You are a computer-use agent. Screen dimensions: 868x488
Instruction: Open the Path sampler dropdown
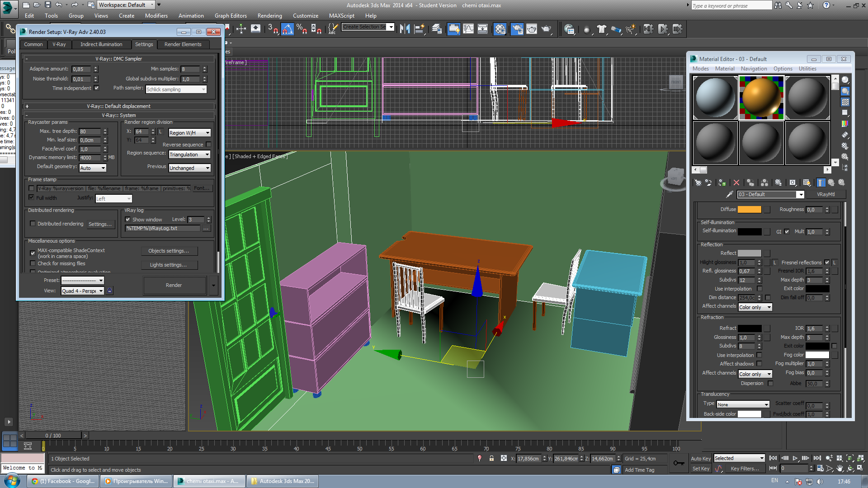[176, 89]
